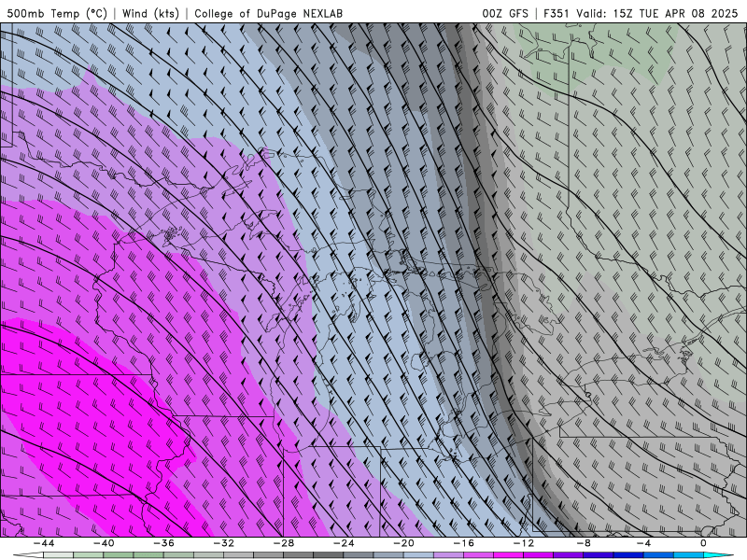This screenshot has width=747, height=560.
Task: Click the 'Valid: 15Z TUE APR 08 2025' text
Action: [x=657, y=13]
